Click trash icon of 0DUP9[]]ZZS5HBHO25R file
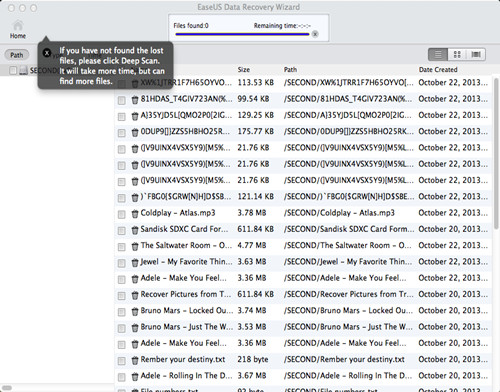 (x=135, y=132)
